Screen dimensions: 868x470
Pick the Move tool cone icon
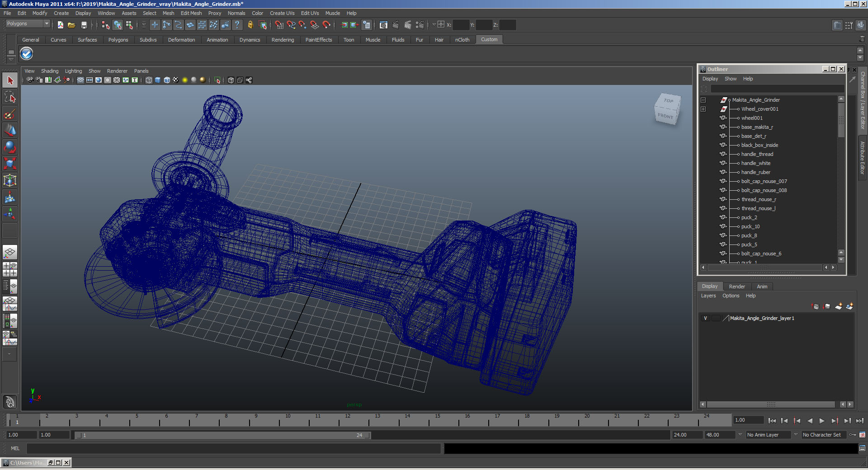pyautogui.click(x=10, y=131)
